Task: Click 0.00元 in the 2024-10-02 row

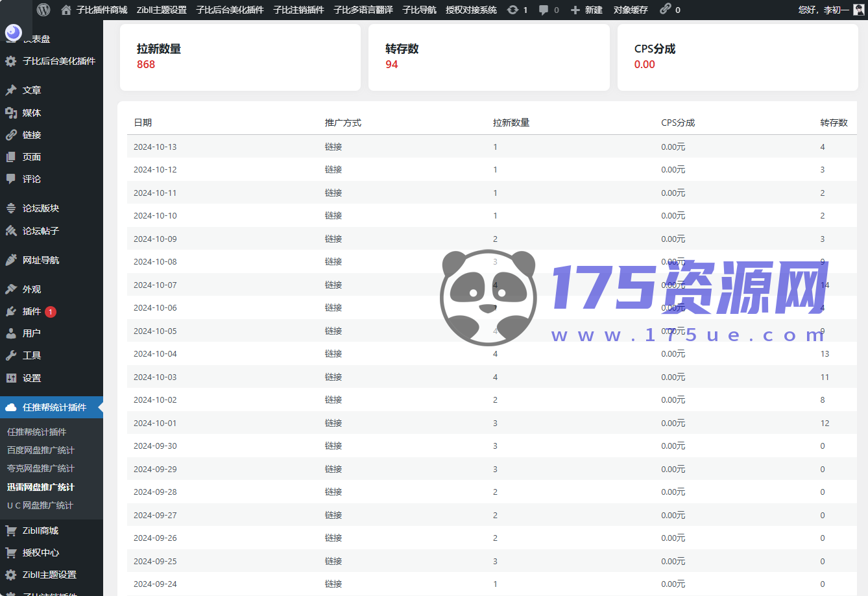Action: coord(673,400)
